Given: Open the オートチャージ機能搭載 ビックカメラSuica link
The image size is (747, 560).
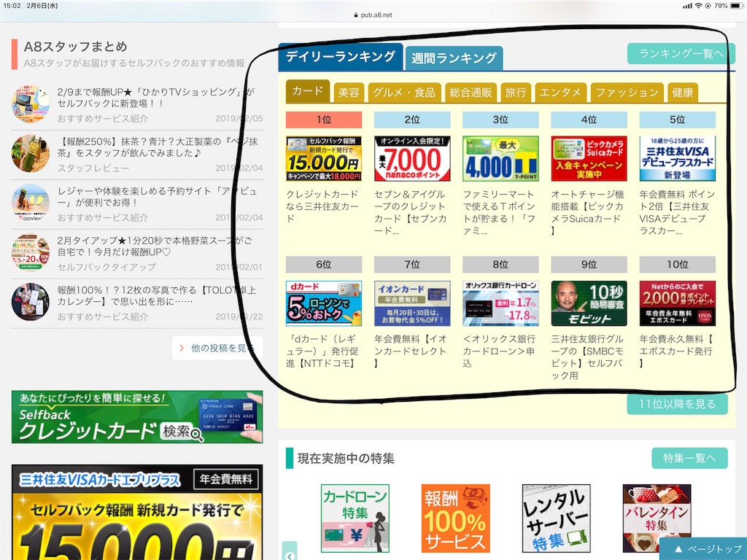Looking at the screenshot, I should tap(588, 212).
